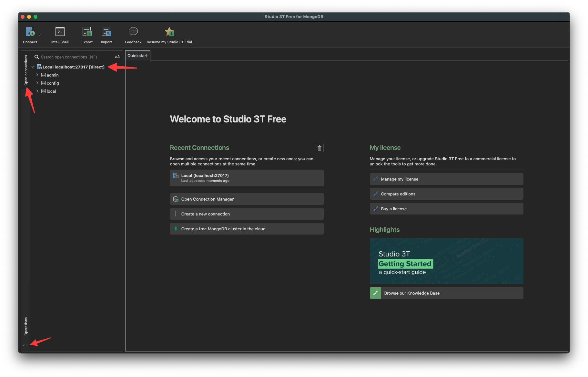Click the link icon beside Manage my license

click(x=376, y=179)
